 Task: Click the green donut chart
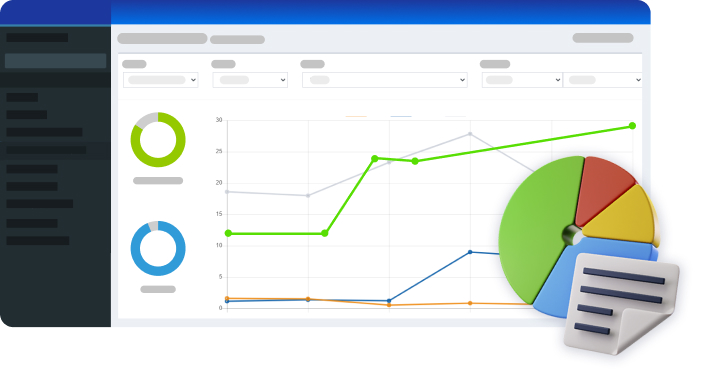click(x=158, y=139)
